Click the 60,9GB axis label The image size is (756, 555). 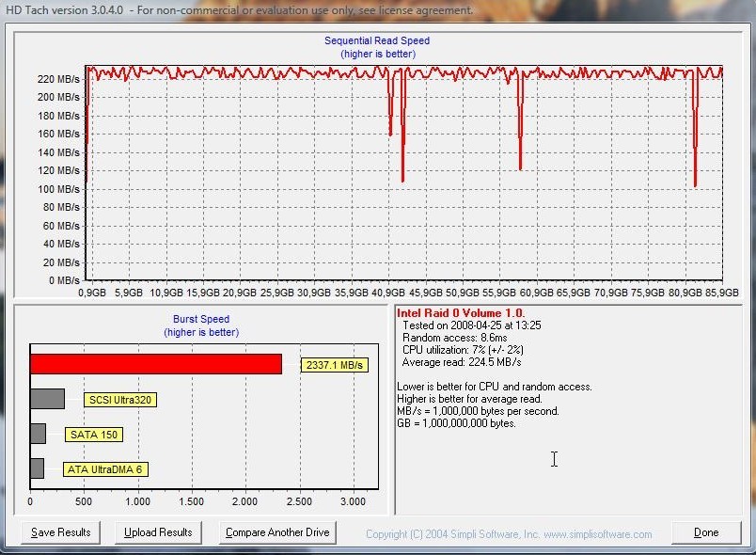pos(537,293)
